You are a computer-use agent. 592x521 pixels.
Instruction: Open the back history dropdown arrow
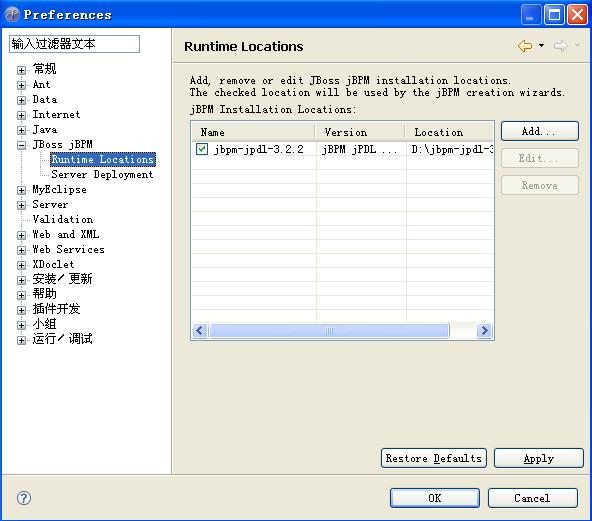click(x=541, y=46)
